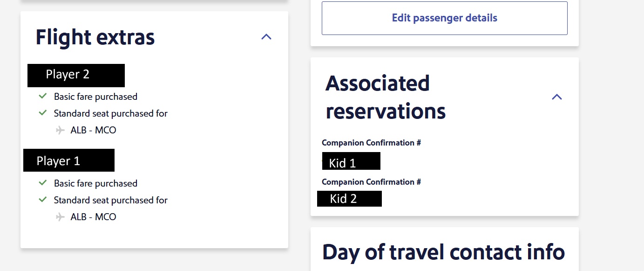This screenshot has width=644, height=271.
Task: Click Player 1's Basic fare green checkmark
Action: 43,183
